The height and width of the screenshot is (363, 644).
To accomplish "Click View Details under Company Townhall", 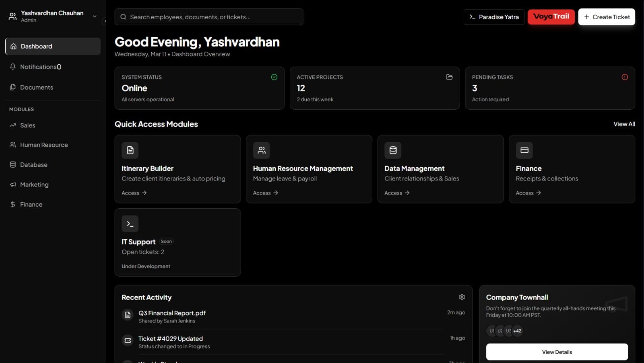I will [557, 352].
